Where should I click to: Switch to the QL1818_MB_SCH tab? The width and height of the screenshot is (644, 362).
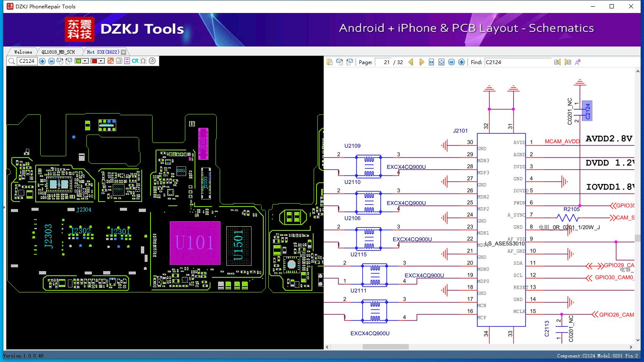tap(58, 52)
